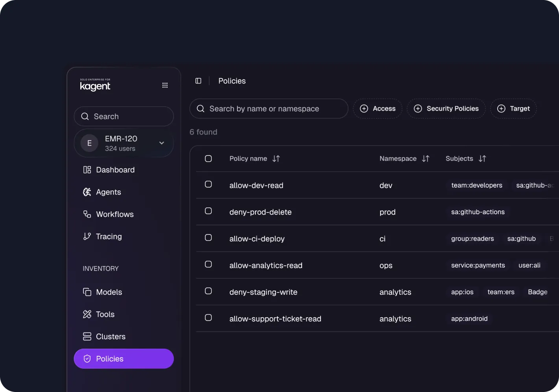Screen dimensions: 559x392
Task: Navigate to Tracing
Action: 124,236
